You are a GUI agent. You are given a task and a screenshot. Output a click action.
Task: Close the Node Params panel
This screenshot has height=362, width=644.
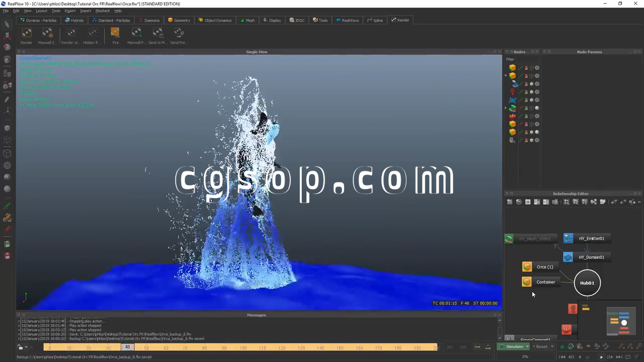[x=639, y=52]
